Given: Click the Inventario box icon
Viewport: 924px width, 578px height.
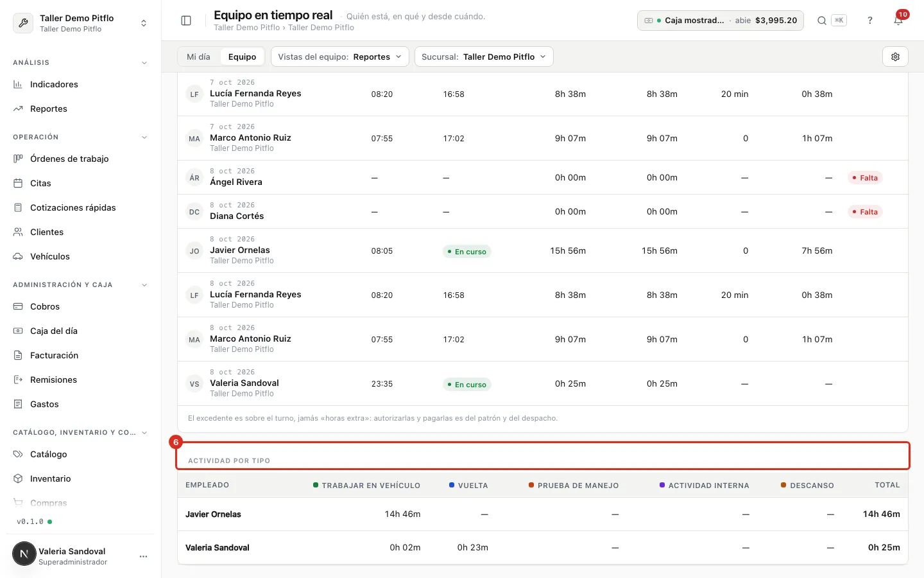Looking at the screenshot, I should click(x=18, y=478).
